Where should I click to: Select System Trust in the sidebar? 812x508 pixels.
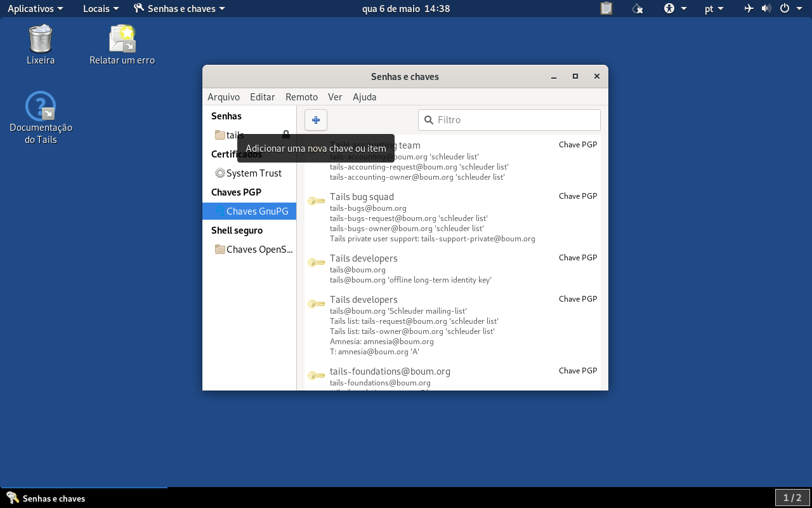(x=249, y=173)
